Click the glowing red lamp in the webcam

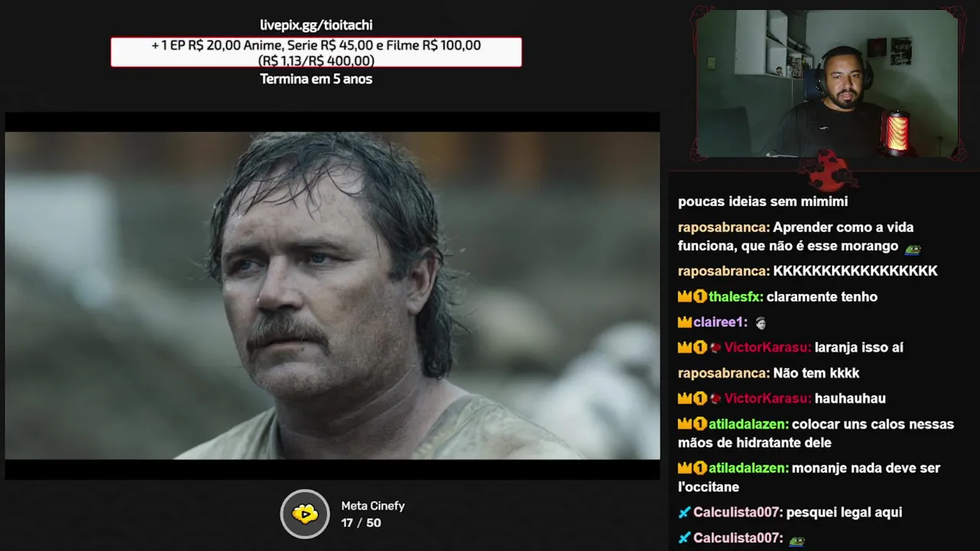897,132
